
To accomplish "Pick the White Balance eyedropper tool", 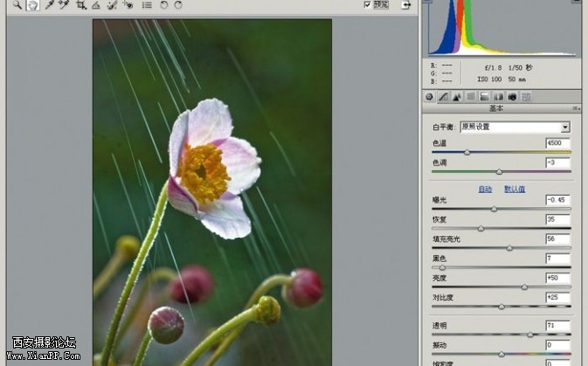I will coord(50,5).
